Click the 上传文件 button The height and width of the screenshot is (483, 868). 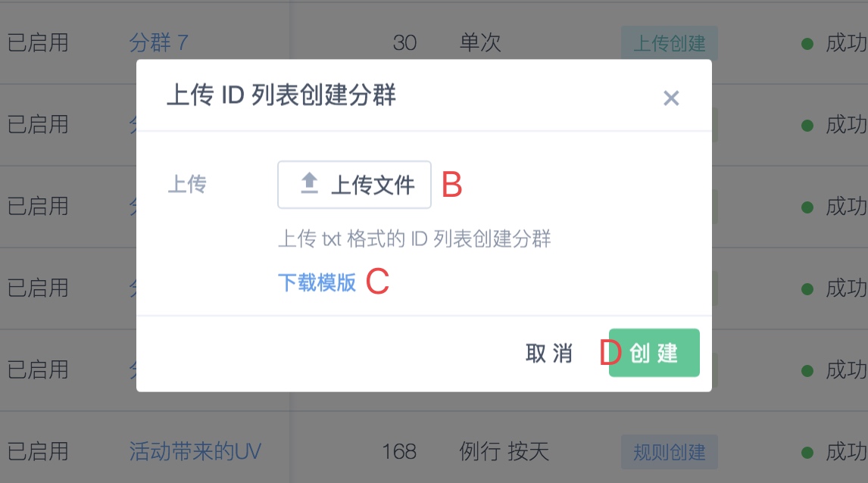(354, 185)
